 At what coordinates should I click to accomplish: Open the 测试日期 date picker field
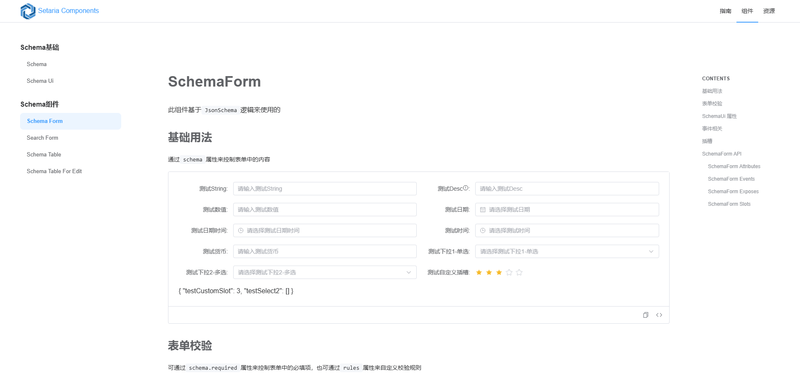567,210
